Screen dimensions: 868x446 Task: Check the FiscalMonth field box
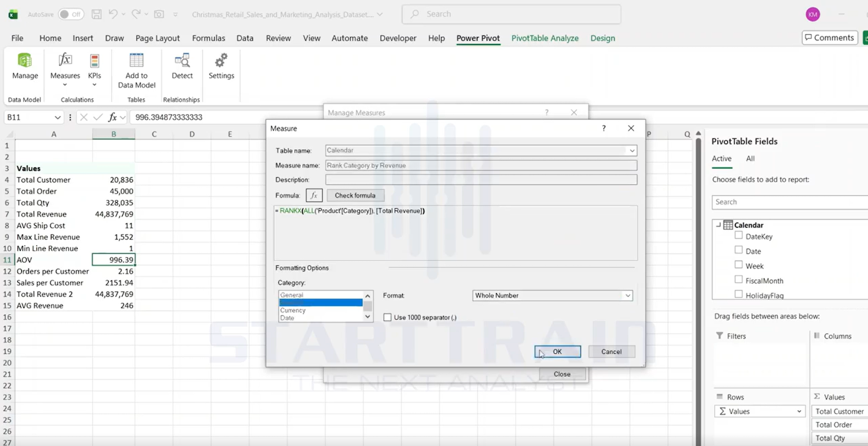click(x=738, y=279)
